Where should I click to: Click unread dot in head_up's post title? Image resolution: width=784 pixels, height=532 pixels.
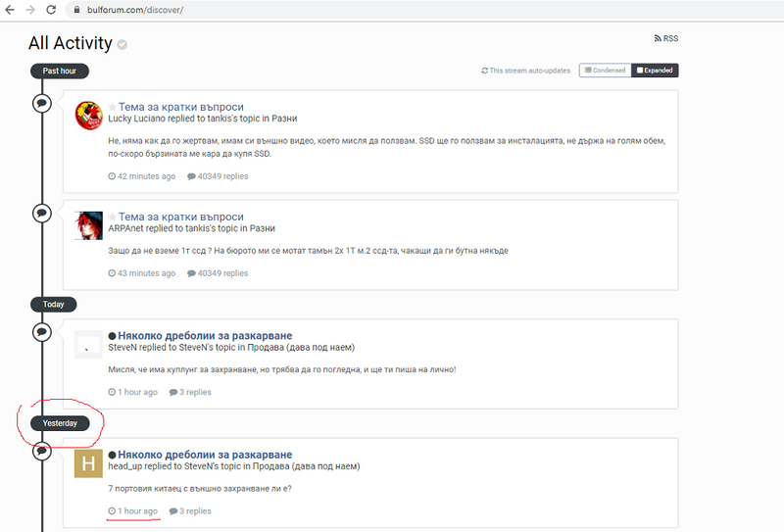tap(112, 455)
